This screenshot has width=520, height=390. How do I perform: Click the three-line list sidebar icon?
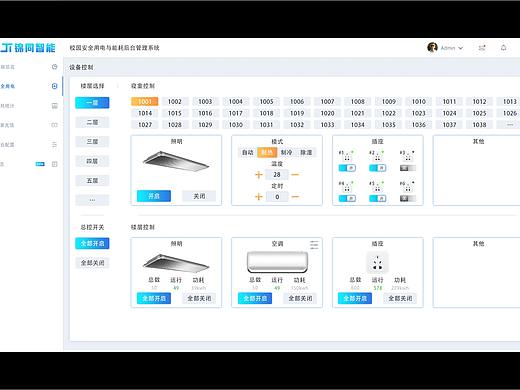click(54, 144)
